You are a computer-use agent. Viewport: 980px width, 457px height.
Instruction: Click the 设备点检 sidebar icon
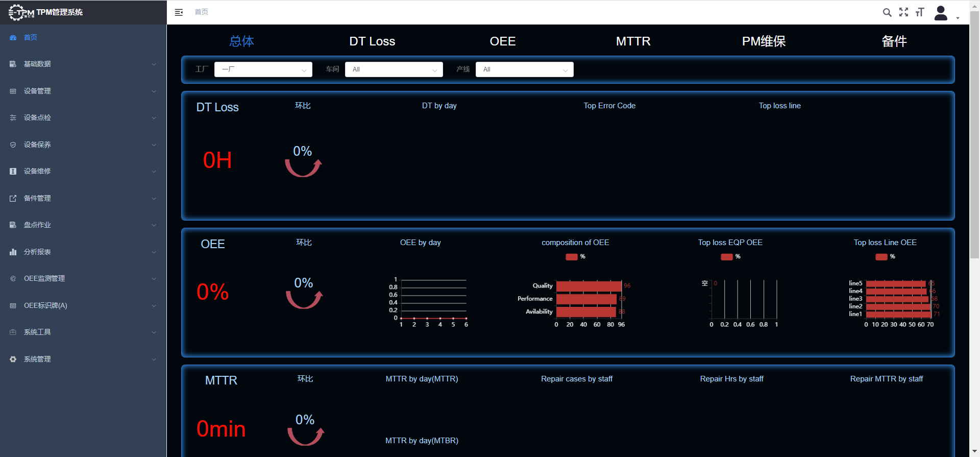pyautogui.click(x=13, y=117)
